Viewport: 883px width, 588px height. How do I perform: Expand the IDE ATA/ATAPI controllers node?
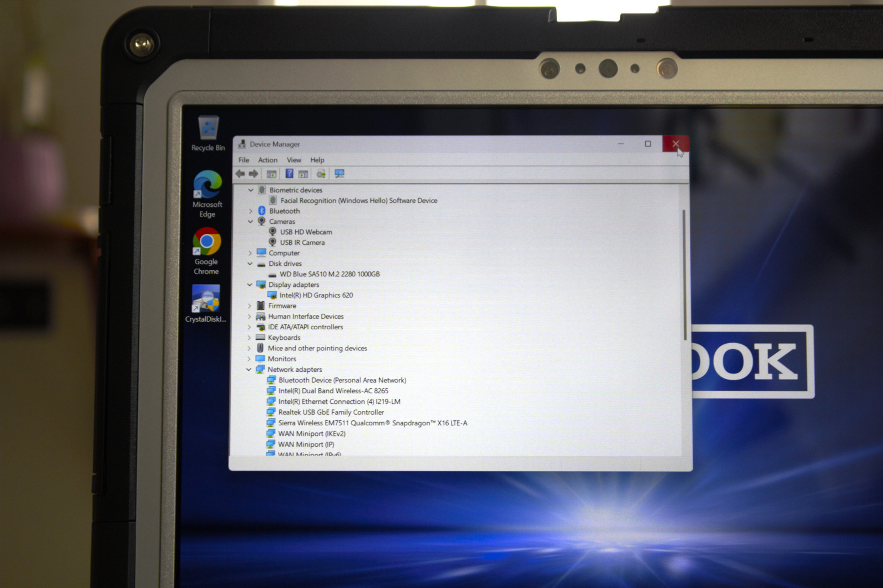click(x=249, y=327)
